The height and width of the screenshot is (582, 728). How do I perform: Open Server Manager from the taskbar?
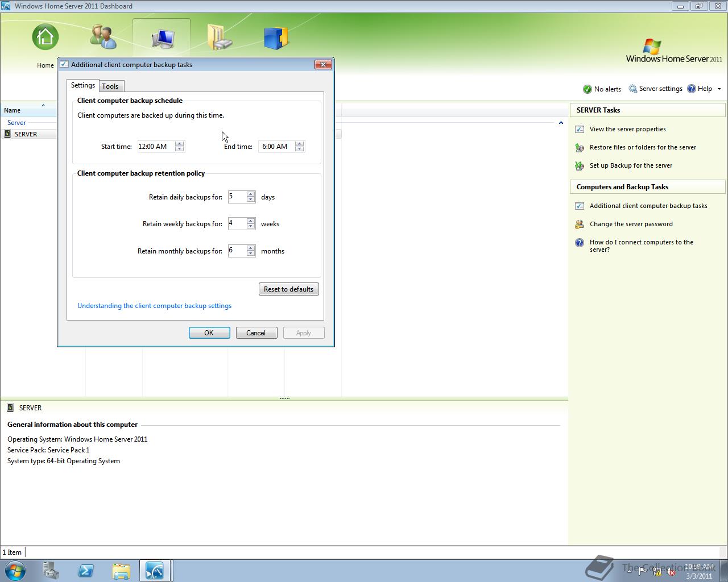(x=51, y=571)
